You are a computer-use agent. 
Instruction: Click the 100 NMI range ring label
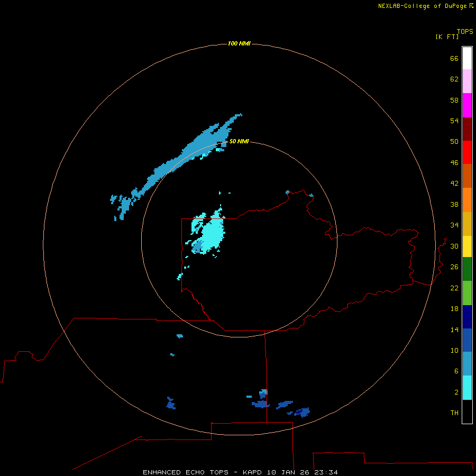(239, 43)
